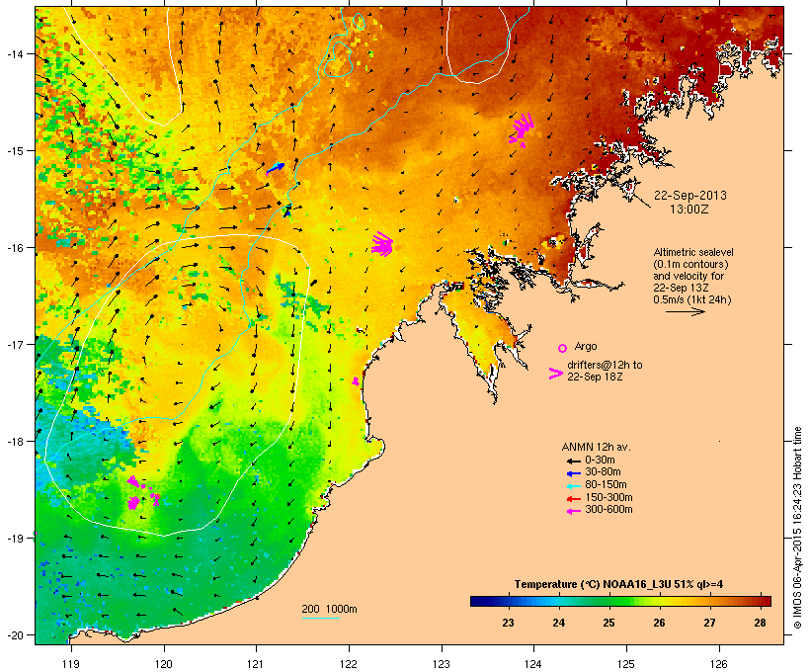Click the longitude axis label 125
Viewport: 810px width, 672px height.
(626, 664)
